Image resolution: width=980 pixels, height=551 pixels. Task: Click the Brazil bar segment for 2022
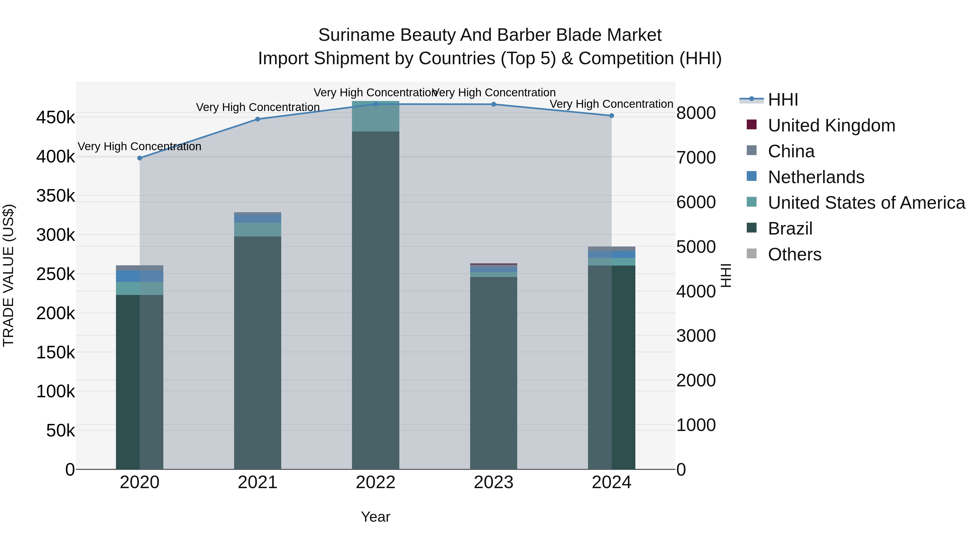point(375,300)
